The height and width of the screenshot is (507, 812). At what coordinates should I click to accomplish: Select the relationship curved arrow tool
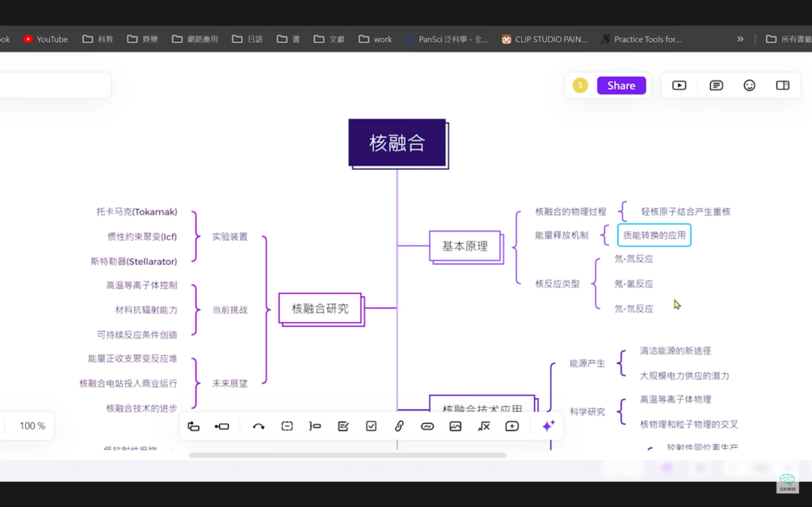[x=259, y=426]
